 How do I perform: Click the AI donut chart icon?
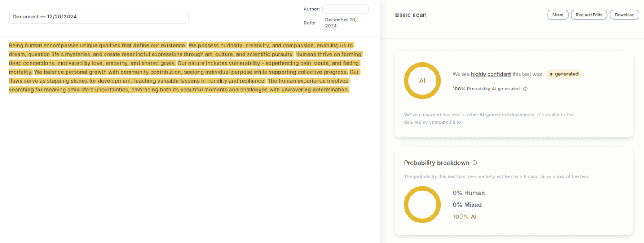click(422, 81)
